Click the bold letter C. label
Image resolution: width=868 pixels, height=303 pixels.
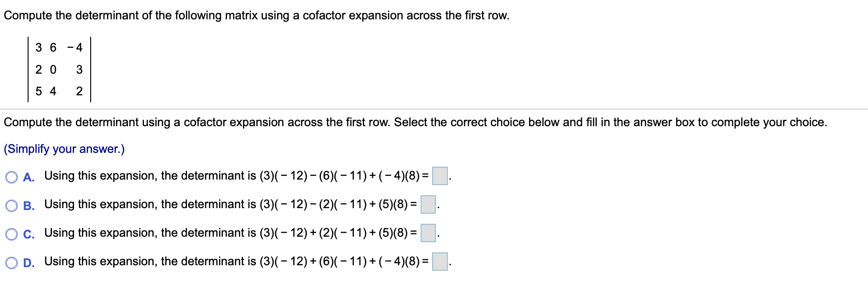(29, 234)
